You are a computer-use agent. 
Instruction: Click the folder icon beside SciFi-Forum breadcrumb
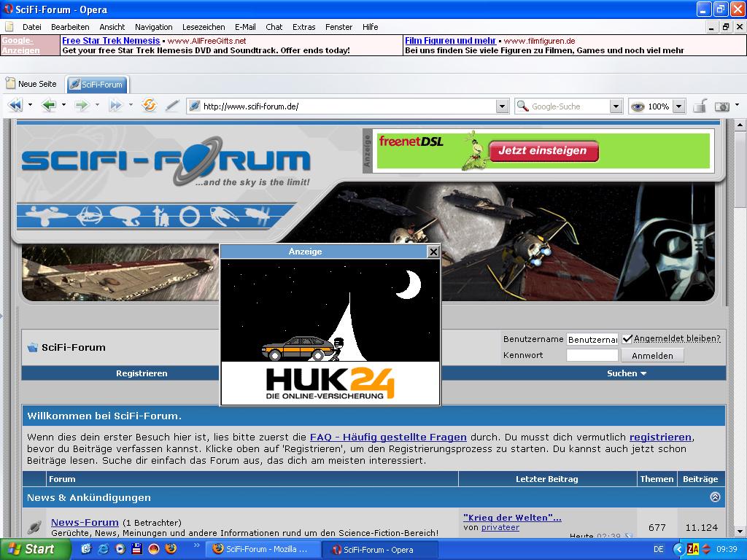(32, 347)
